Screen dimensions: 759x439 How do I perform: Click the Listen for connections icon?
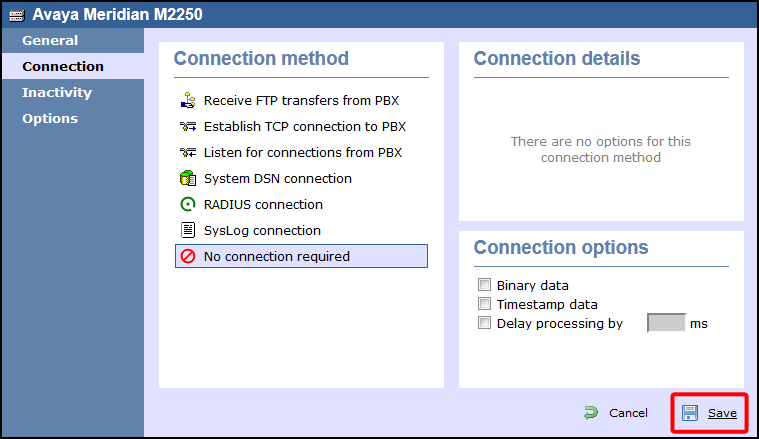[186, 153]
